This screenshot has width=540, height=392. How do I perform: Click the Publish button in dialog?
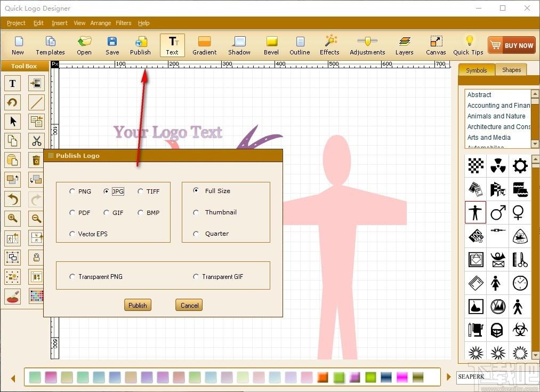(x=138, y=305)
